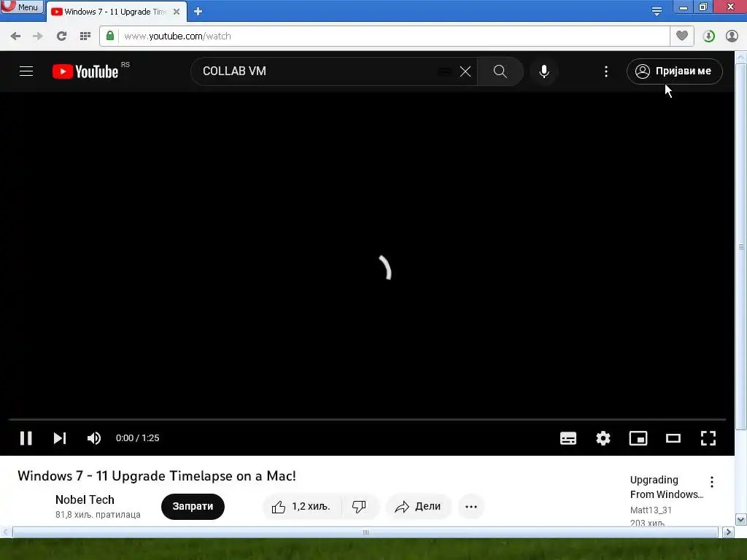747x560 pixels.
Task: Open the Opera account profile icon
Action: tap(732, 36)
